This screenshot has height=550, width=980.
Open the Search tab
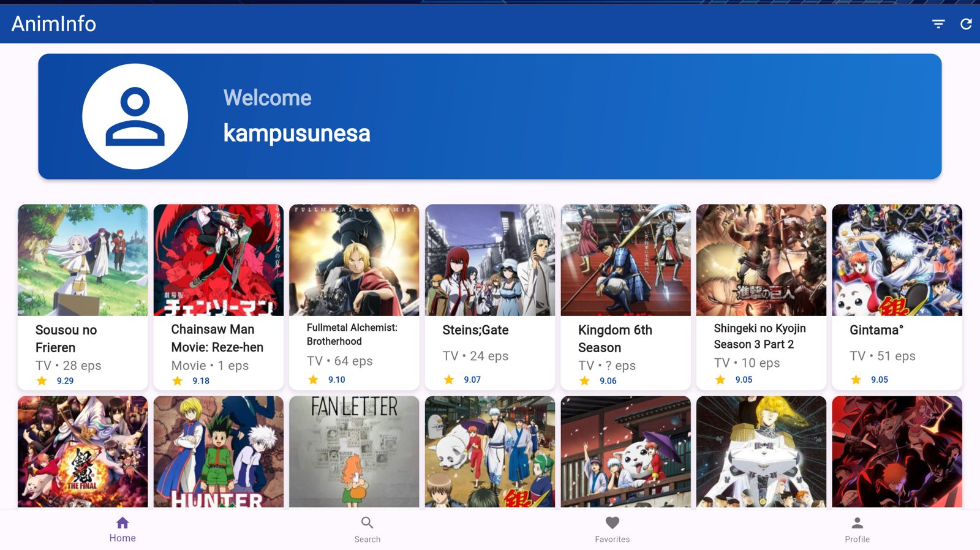367,529
